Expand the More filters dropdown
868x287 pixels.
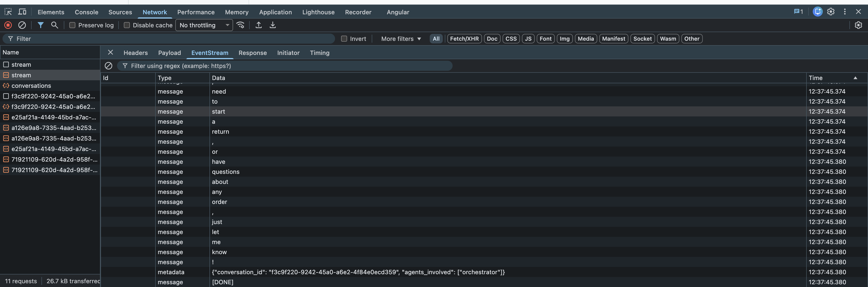pos(400,38)
